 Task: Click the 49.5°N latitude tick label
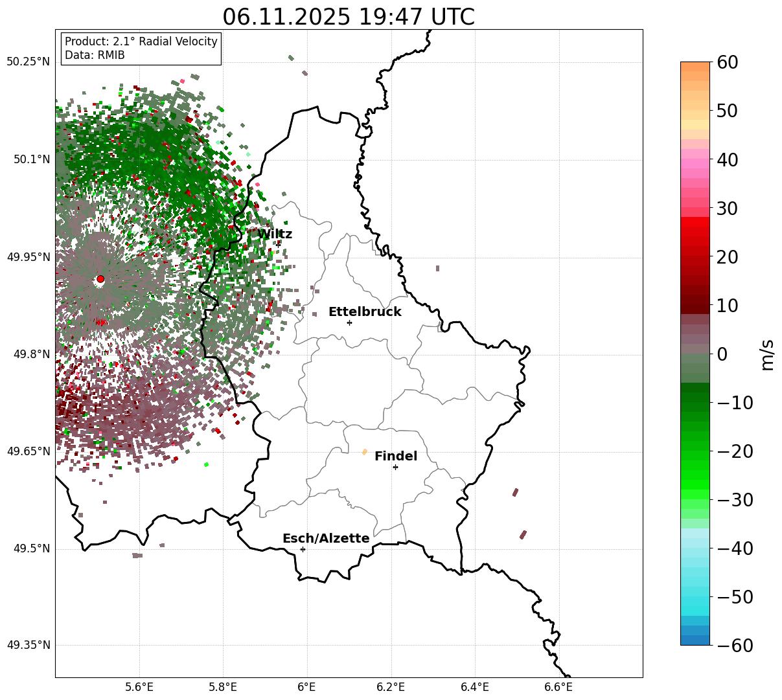[31, 548]
